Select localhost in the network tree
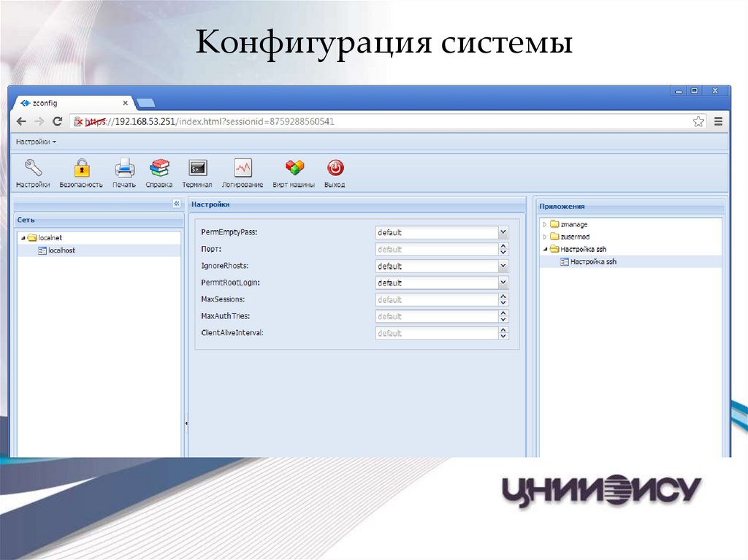 tap(61, 250)
